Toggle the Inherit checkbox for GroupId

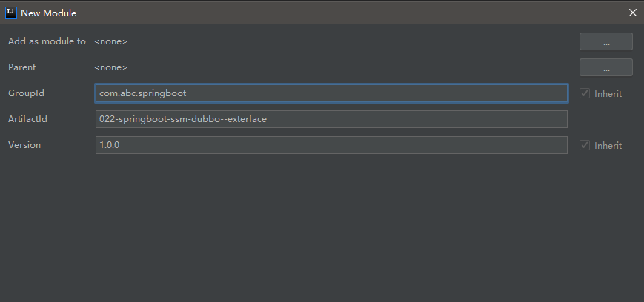585,94
